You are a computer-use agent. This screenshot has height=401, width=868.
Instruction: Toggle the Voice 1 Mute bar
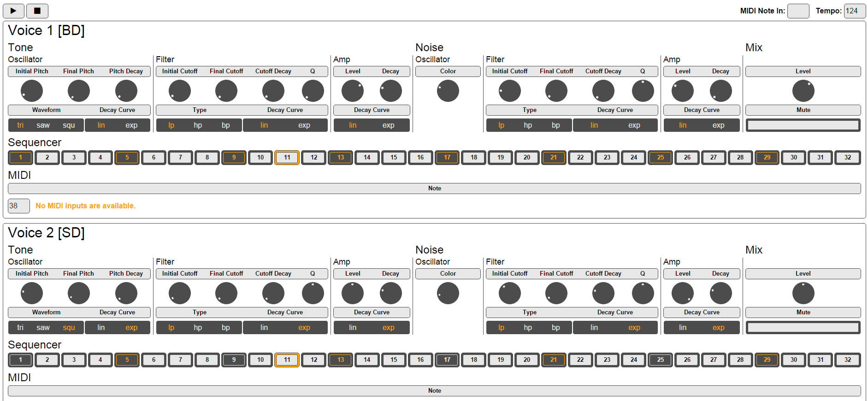803,125
